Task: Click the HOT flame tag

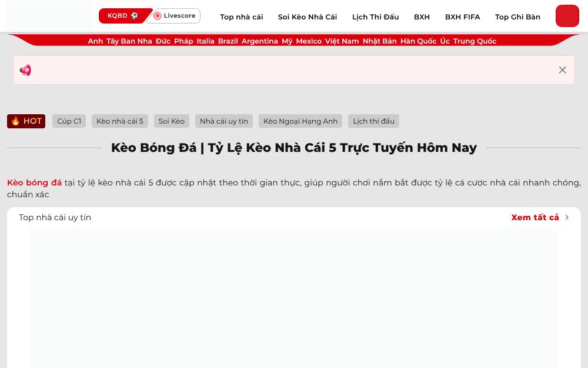Action: [26, 121]
